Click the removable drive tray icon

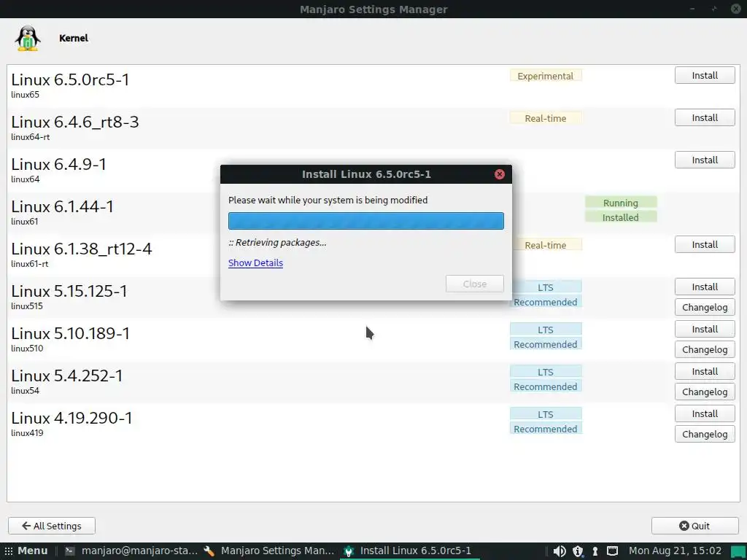pos(595,551)
